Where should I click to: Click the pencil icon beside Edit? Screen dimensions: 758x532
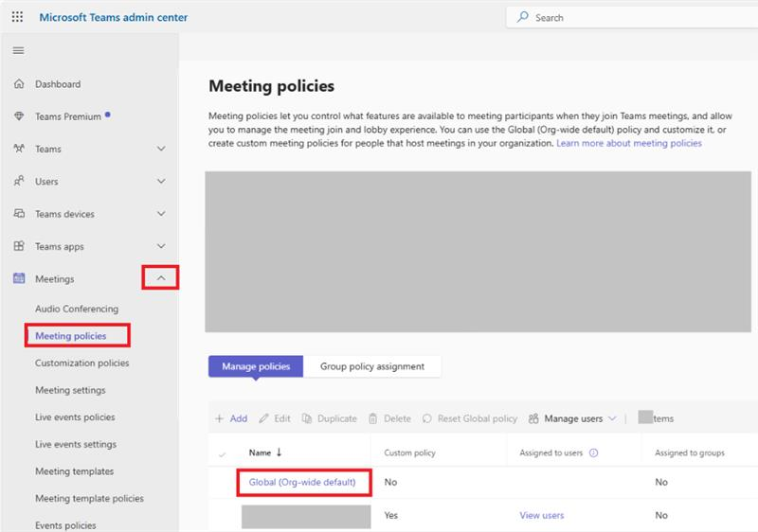coord(263,418)
